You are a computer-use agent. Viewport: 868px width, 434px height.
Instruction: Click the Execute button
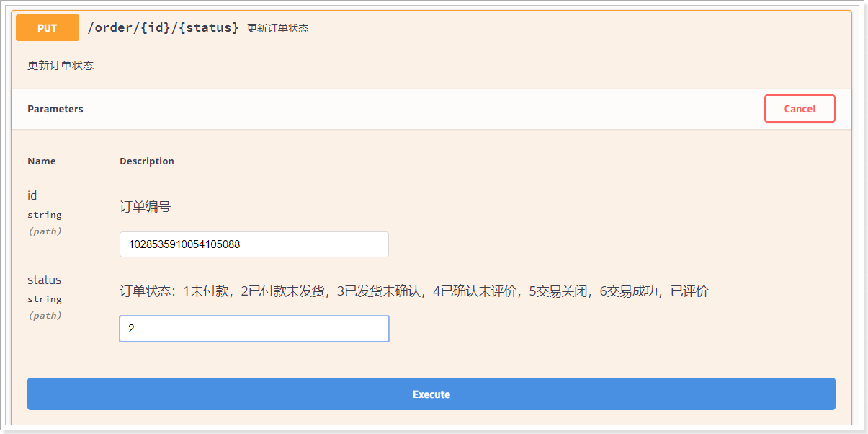point(431,394)
